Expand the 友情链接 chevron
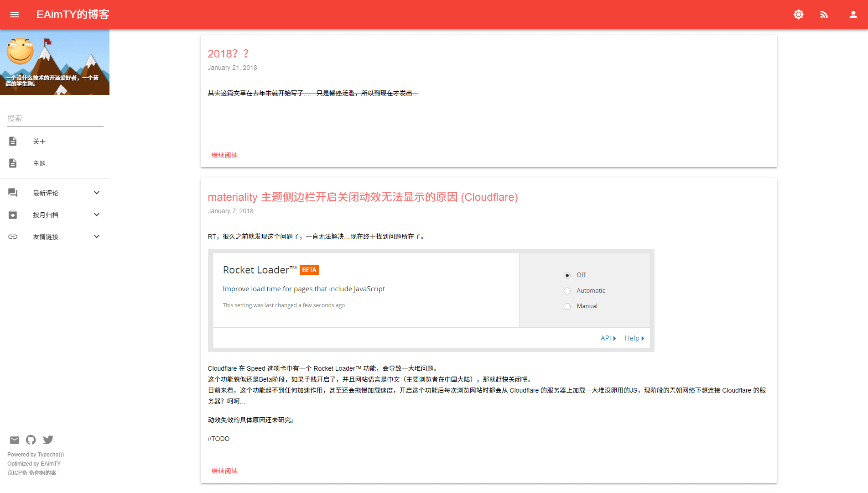 point(97,236)
